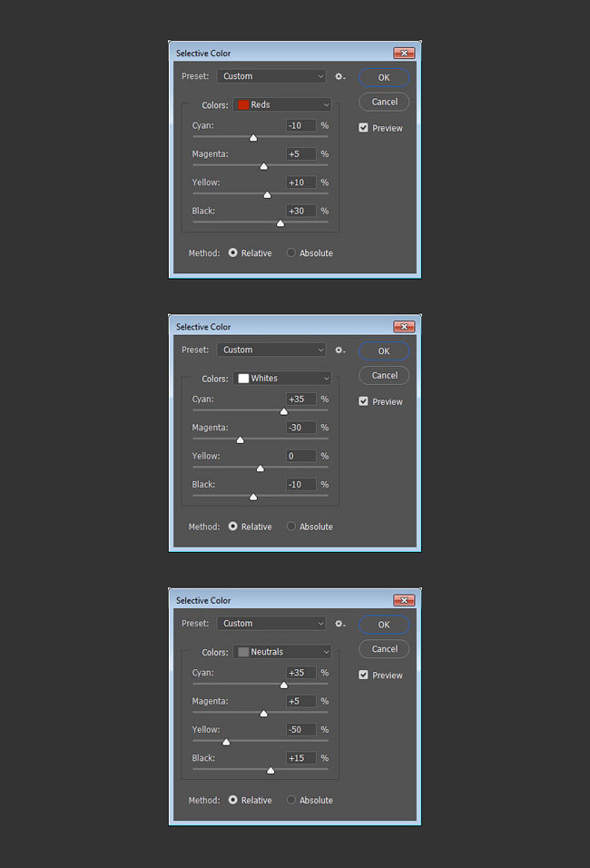Cancel the Neutrals Selective Color dialog
The width and height of the screenshot is (590, 868).
[x=384, y=649]
